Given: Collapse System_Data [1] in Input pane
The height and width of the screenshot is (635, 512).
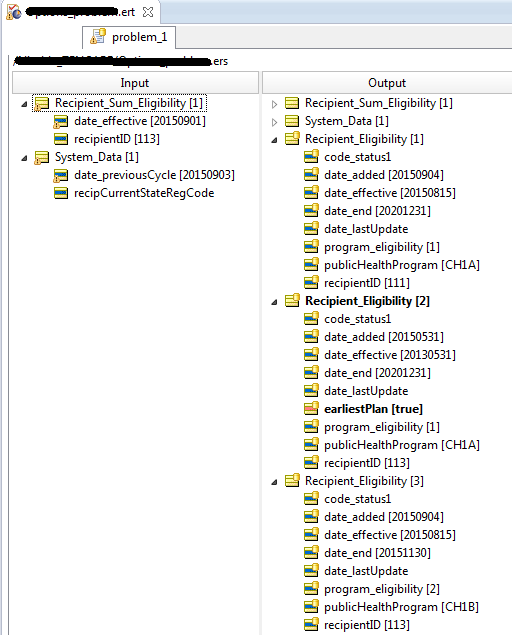Looking at the screenshot, I should [x=24, y=158].
